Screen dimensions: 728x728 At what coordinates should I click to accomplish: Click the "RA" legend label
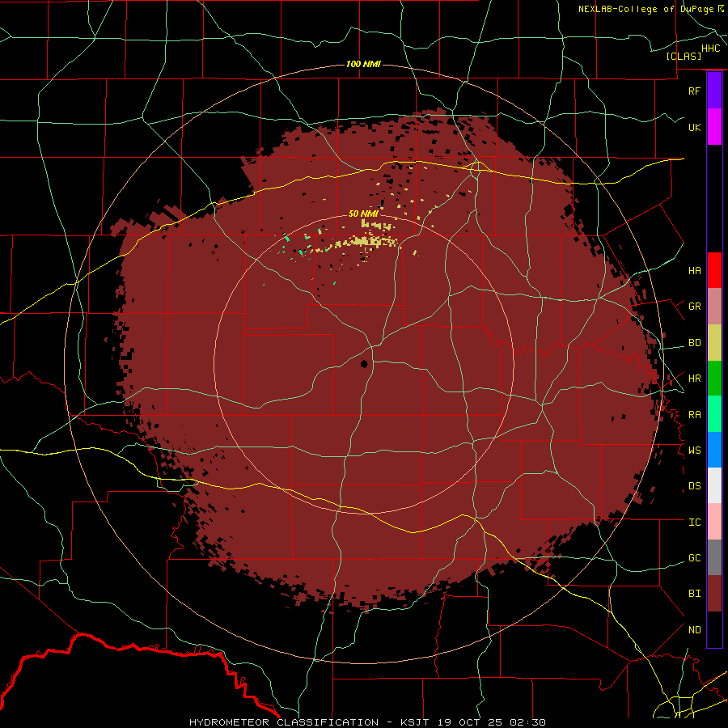coord(694,415)
